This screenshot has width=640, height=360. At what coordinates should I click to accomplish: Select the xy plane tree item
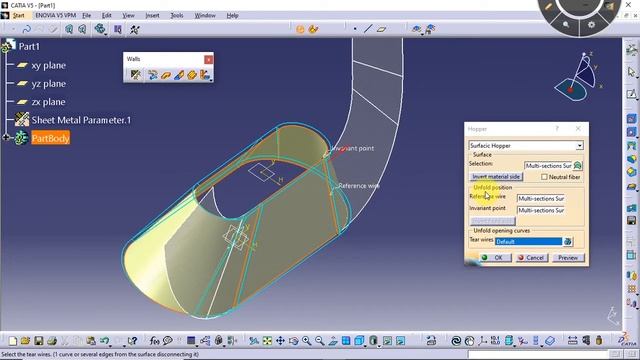tap(49, 65)
